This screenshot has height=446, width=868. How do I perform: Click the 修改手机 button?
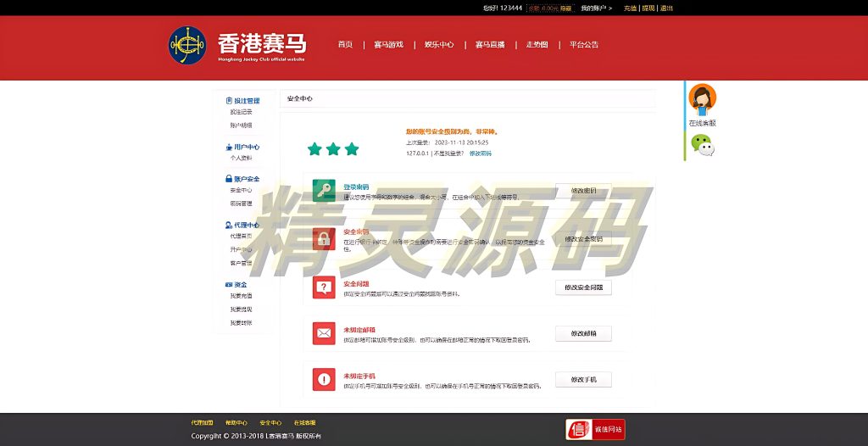583,380
